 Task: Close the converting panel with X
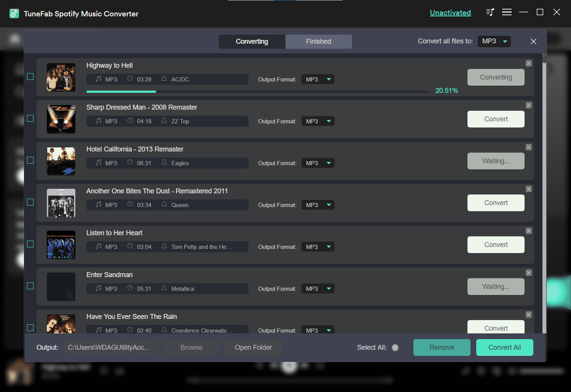pos(533,41)
